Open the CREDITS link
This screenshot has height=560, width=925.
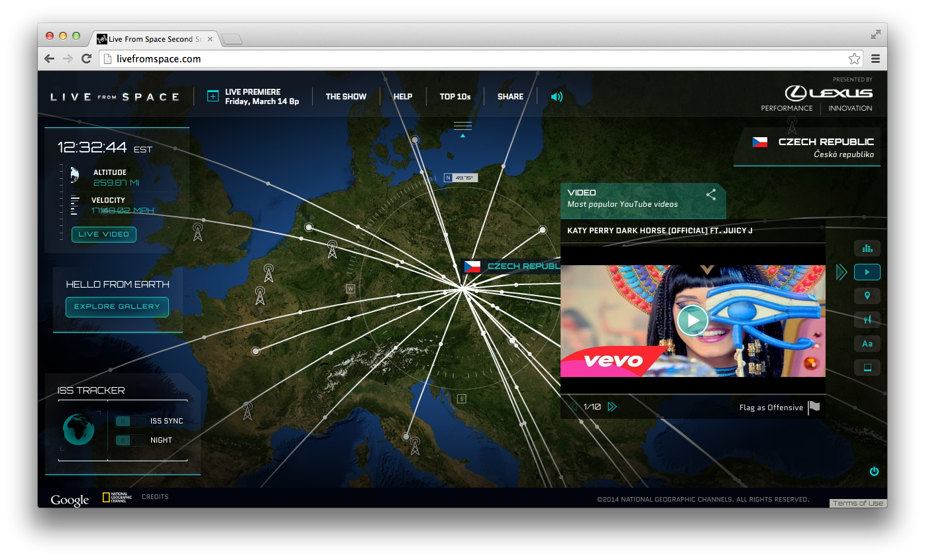(x=155, y=497)
